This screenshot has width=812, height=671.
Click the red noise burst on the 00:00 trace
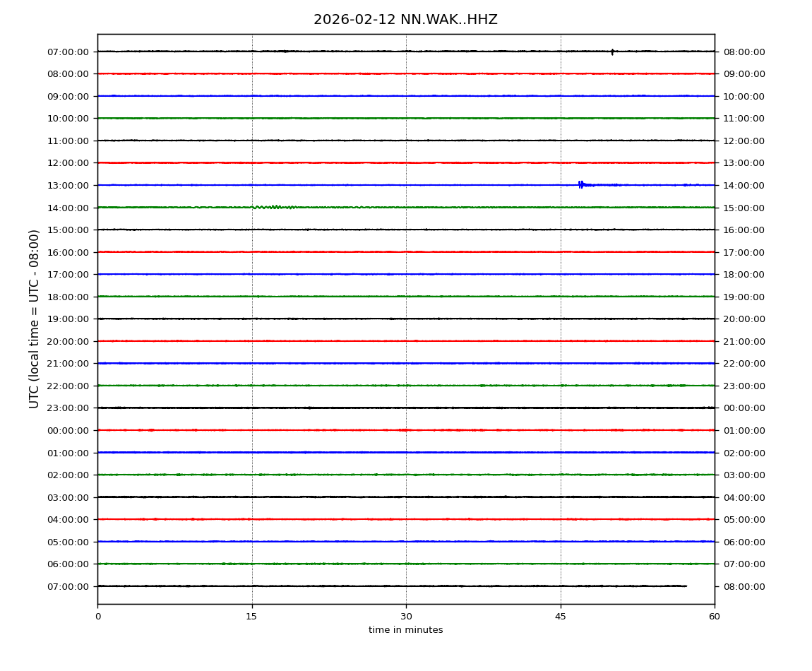404,429
